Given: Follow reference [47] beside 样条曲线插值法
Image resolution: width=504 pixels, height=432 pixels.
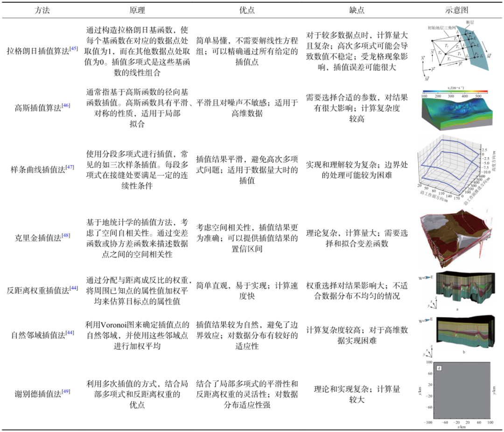Looking at the screenshot, I should pyautogui.click(x=70, y=167).
